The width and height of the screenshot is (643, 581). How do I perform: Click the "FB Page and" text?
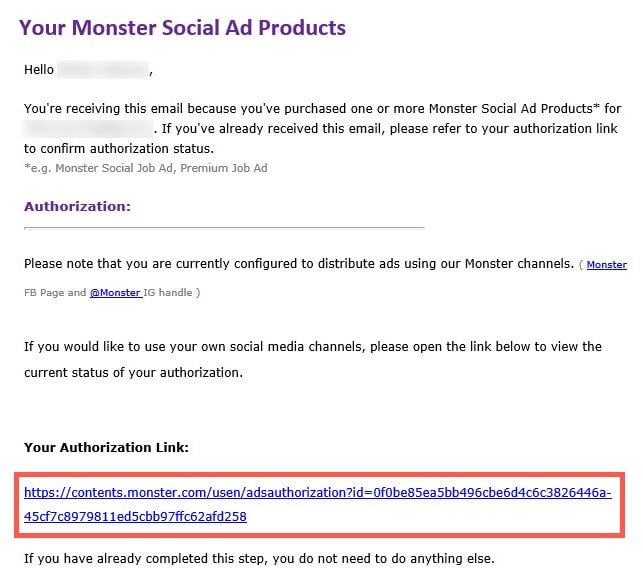point(55,292)
